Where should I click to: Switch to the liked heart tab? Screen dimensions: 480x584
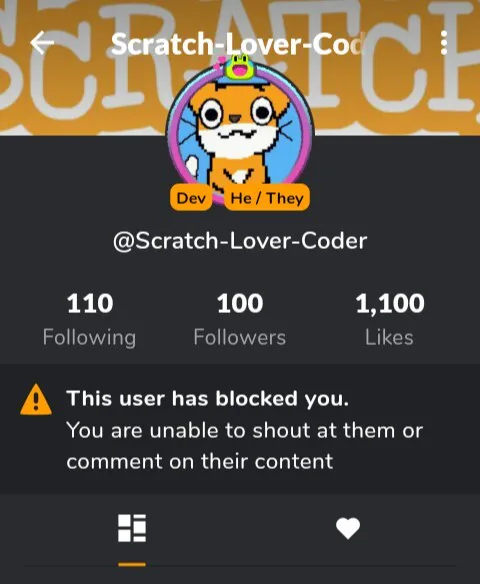click(x=348, y=528)
